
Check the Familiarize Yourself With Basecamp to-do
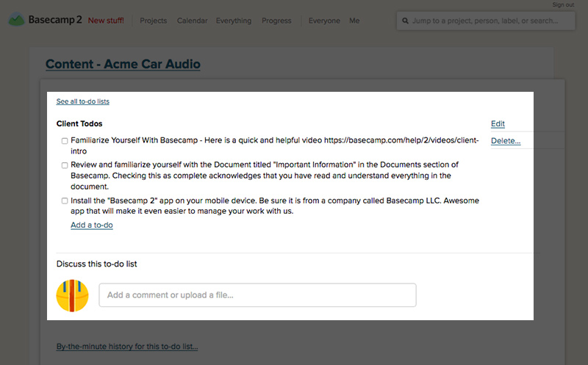point(65,141)
